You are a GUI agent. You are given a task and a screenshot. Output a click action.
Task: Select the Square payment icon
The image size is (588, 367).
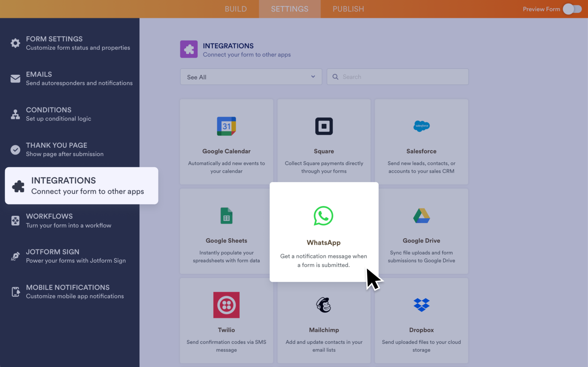324,126
